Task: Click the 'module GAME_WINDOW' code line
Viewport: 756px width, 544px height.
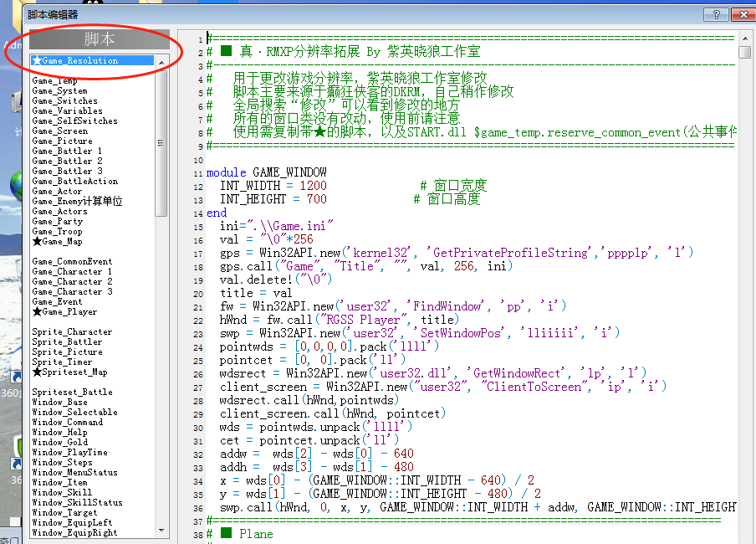Action: [267, 172]
